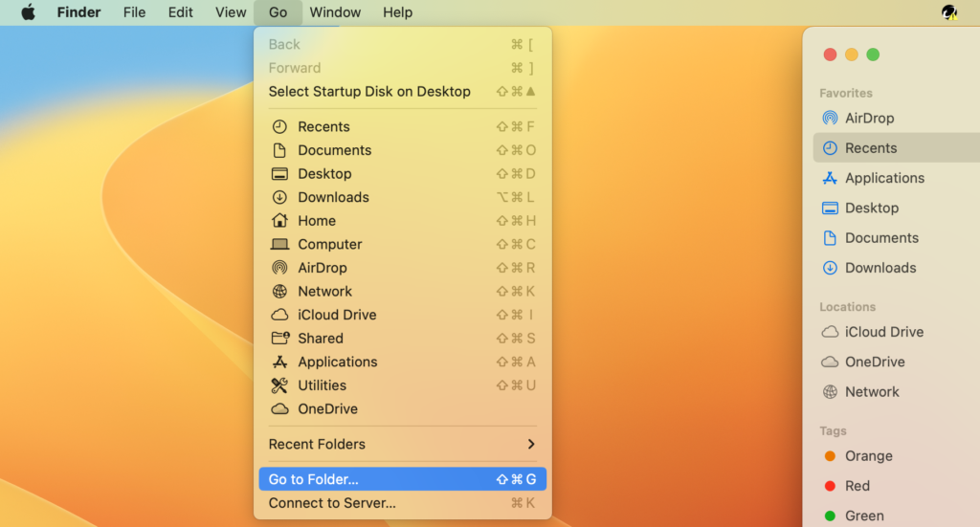This screenshot has width=980, height=527.
Task: Open Documents from the Finder sidebar
Action: point(880,238)
